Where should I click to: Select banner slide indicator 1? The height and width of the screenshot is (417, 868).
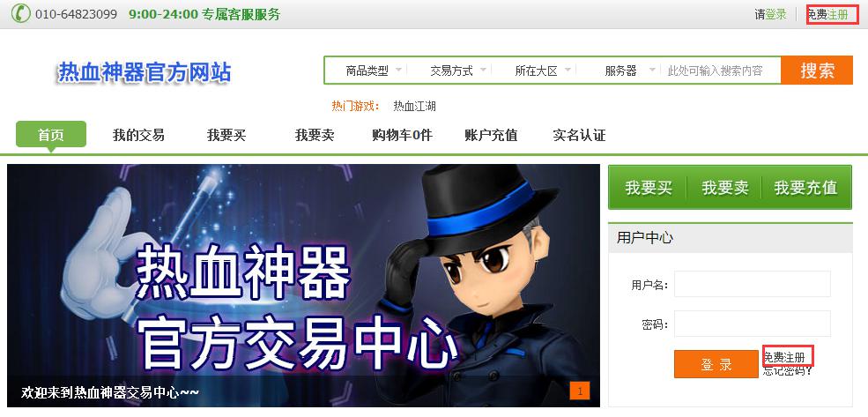pyautogui.click(x=580, y=391)
